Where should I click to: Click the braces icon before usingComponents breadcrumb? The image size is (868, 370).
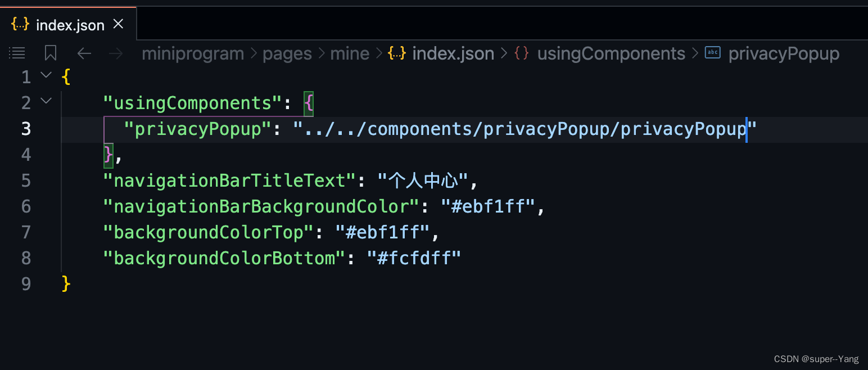pos(522,53)
